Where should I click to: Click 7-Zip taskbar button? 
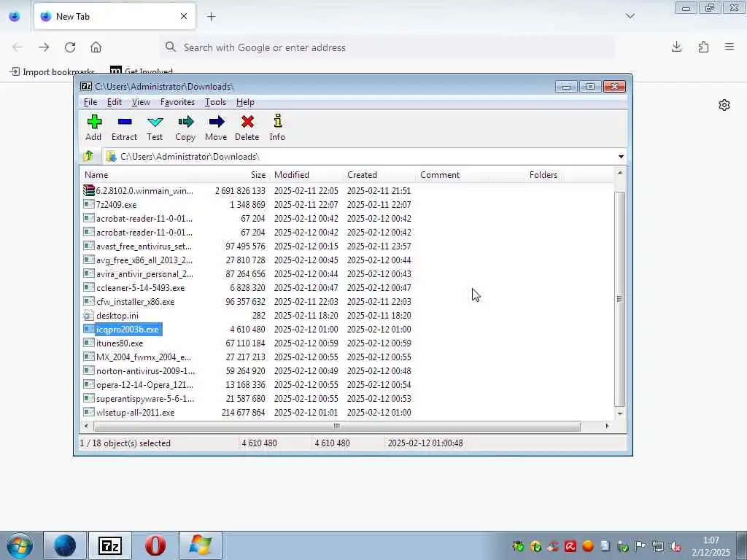pyautogui.click(x=110, y=545)
